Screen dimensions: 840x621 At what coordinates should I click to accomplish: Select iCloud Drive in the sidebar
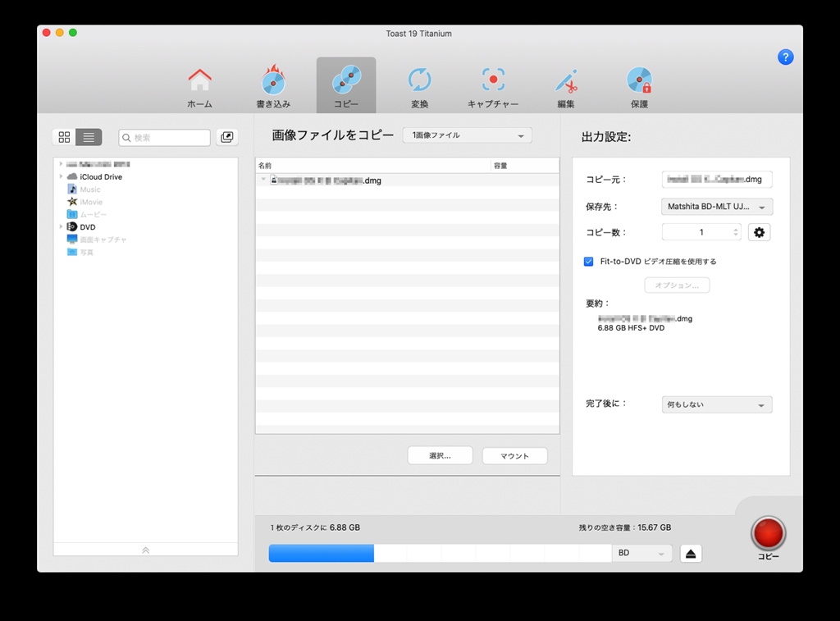101,177
